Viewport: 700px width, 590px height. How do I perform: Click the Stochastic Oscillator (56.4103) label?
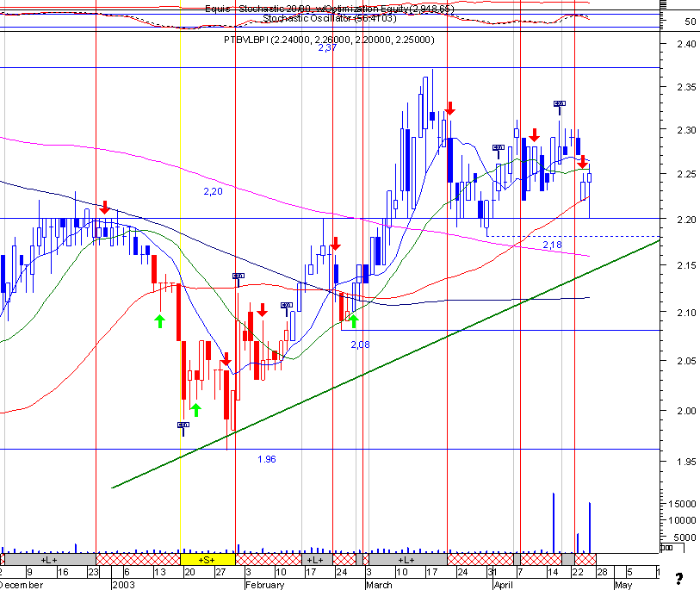329,18
